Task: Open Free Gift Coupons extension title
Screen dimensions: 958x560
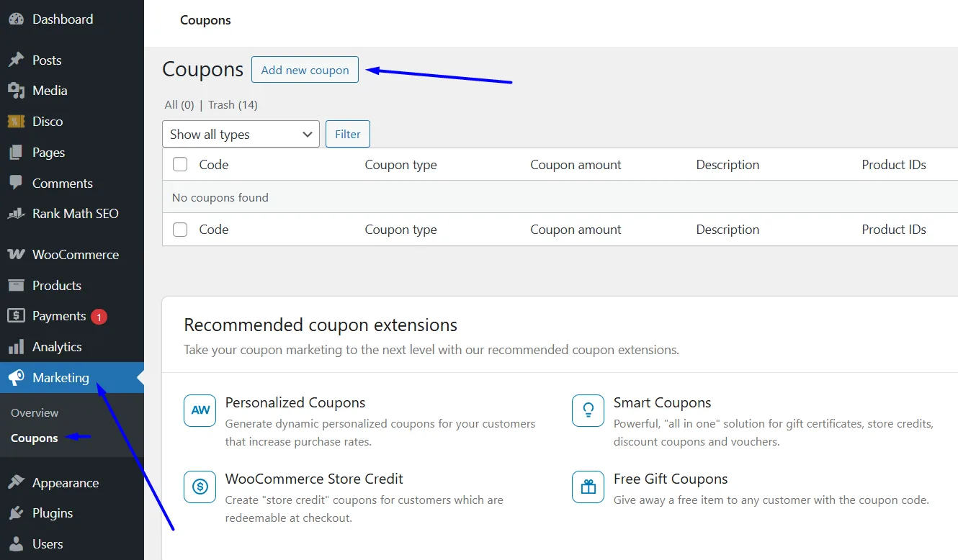Action: coord(671,479)
